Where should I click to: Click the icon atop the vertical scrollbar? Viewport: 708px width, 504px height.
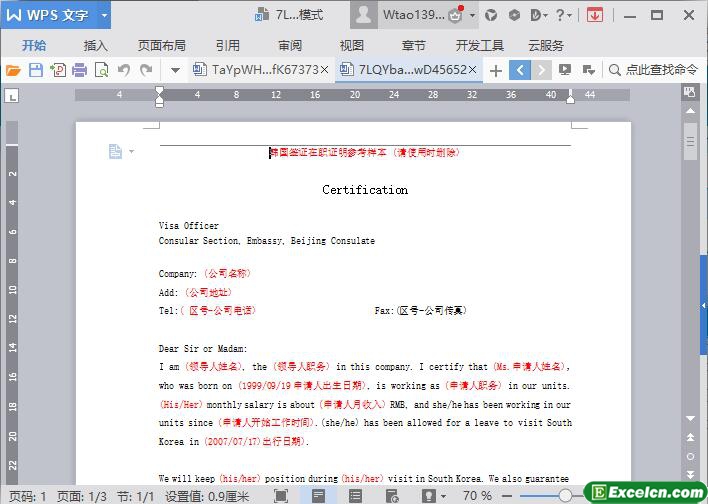[x=690, y=92]
